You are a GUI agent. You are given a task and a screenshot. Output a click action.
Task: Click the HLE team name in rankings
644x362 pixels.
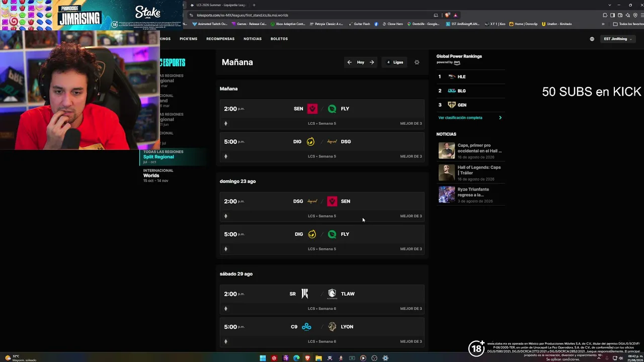tap(461, 77)
